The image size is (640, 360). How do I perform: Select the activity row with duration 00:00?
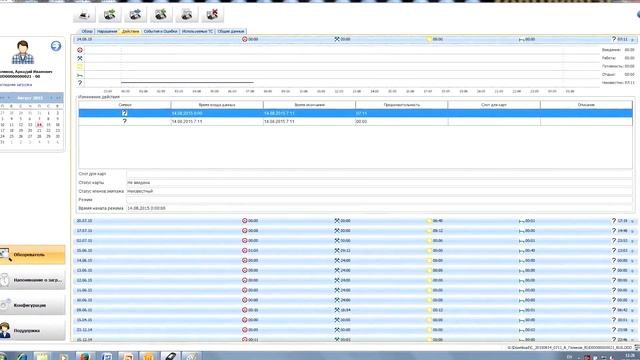[x=356, y=122]
